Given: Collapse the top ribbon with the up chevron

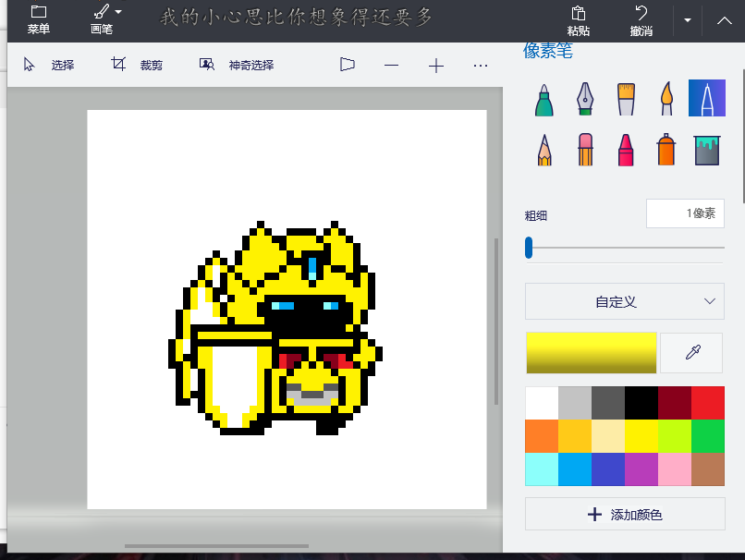Looking at the screenshot, I should tap(724, 20).
